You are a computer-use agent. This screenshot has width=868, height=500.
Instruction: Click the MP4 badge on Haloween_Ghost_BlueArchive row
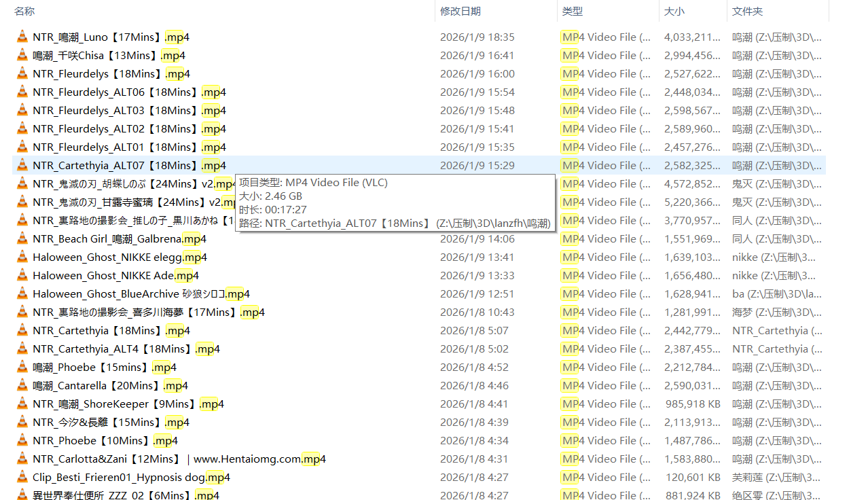[x=568, y=293]
